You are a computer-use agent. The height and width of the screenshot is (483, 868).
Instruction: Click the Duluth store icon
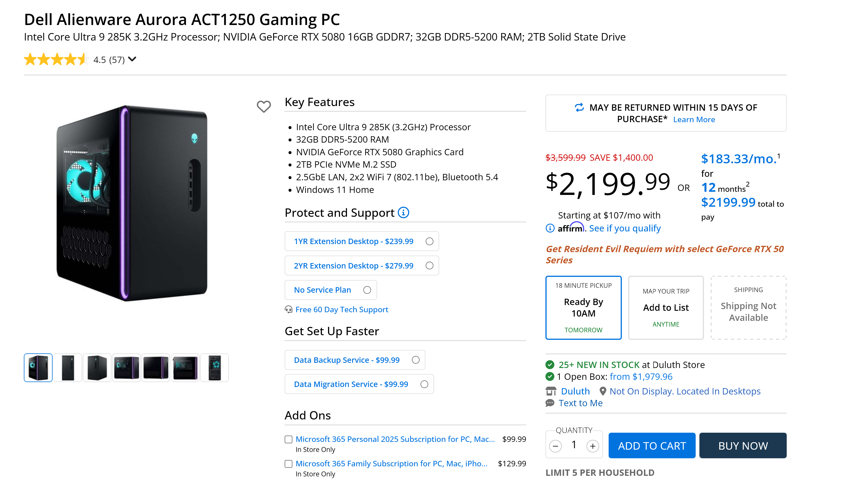pos(551,391)
